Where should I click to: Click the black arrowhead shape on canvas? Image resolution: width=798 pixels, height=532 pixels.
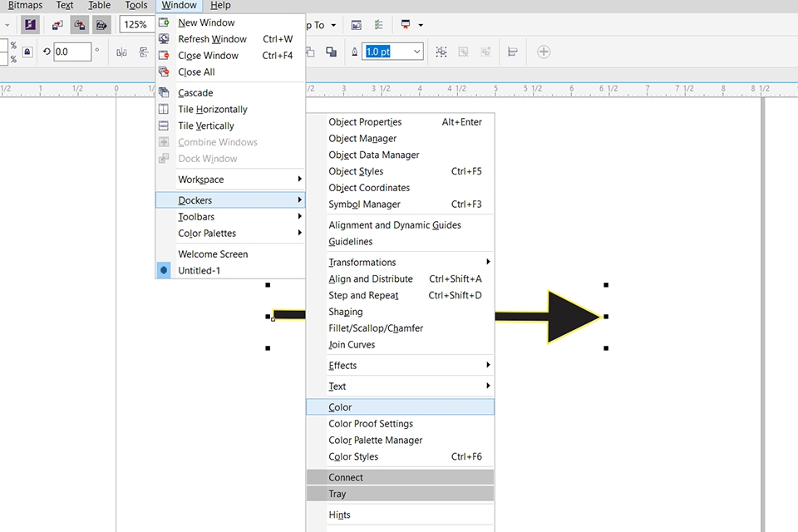[x=569, y=317]
